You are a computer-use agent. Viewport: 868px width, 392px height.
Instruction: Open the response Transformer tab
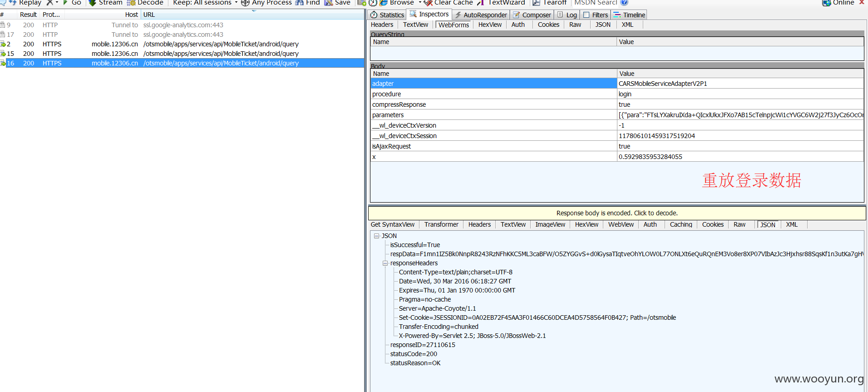point(441,224)
